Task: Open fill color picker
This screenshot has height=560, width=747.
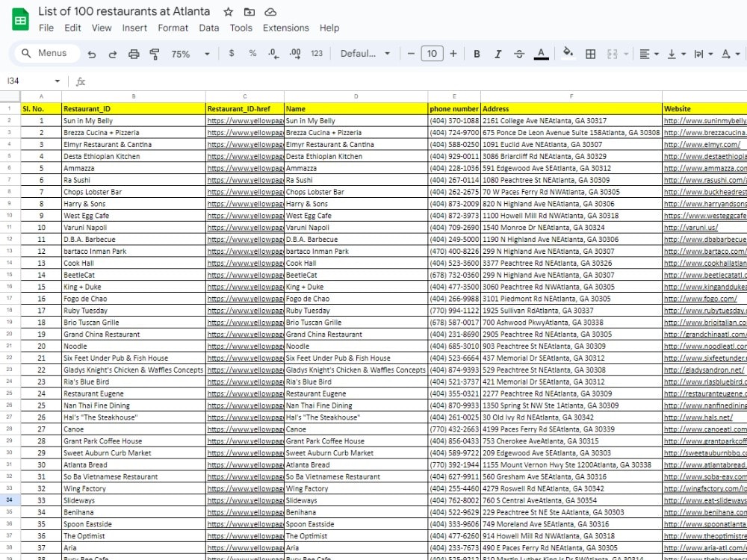Action: click(x=568, y=53)
